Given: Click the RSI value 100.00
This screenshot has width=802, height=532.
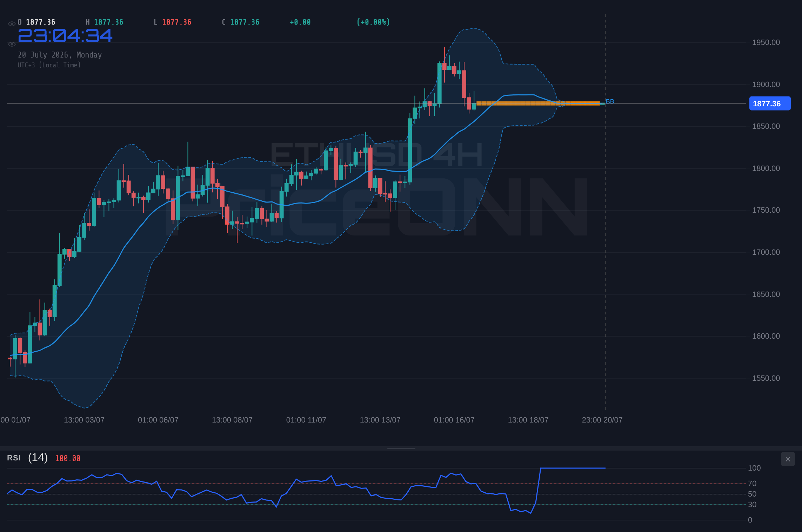Looking at the screenshot, I should pos(68,458).
